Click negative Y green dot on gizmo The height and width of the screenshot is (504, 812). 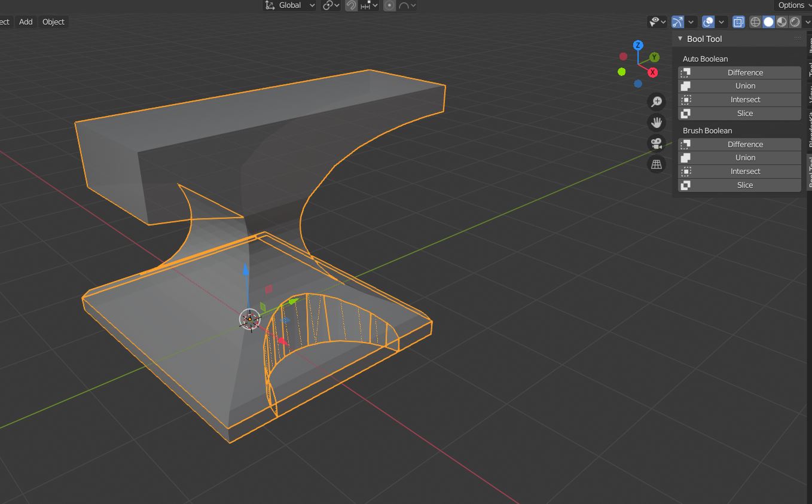pos(621,72)
